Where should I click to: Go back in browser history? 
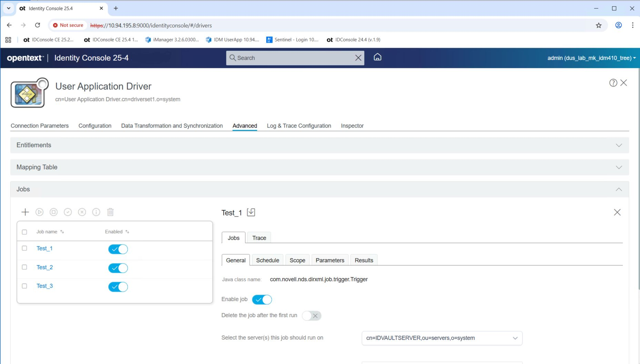coord(9,25)
